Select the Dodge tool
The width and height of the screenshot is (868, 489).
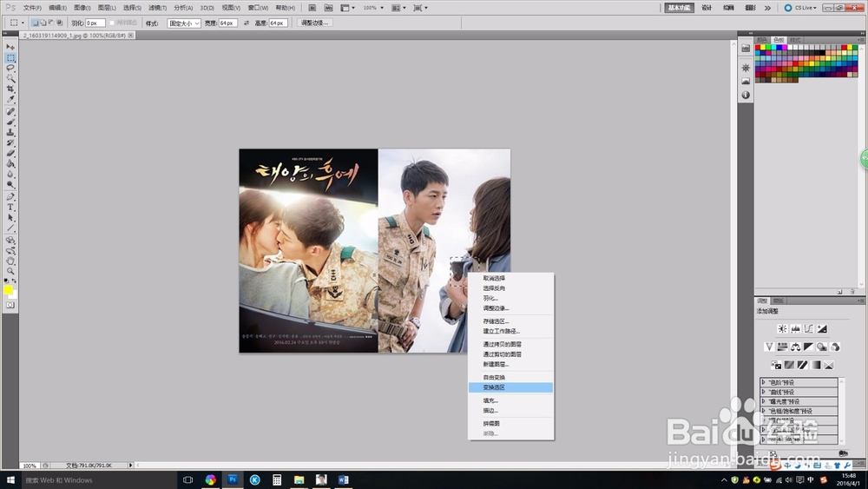point(10,186)
